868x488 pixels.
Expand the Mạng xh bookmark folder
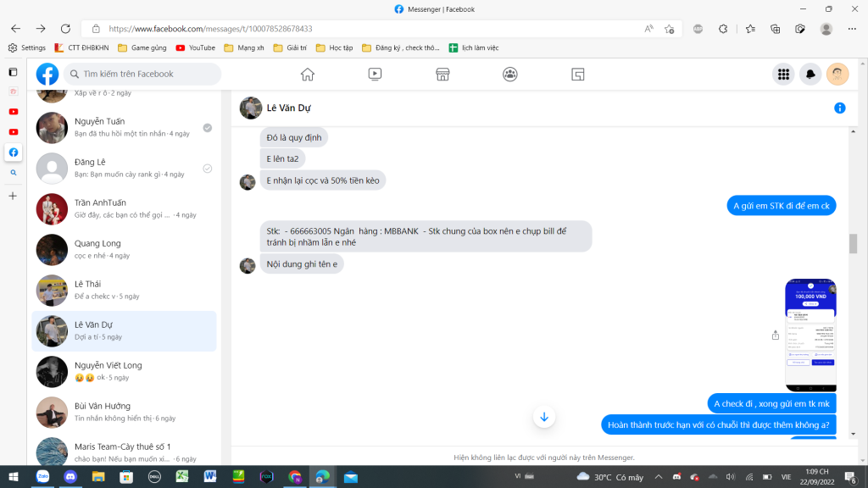point(246,48)
